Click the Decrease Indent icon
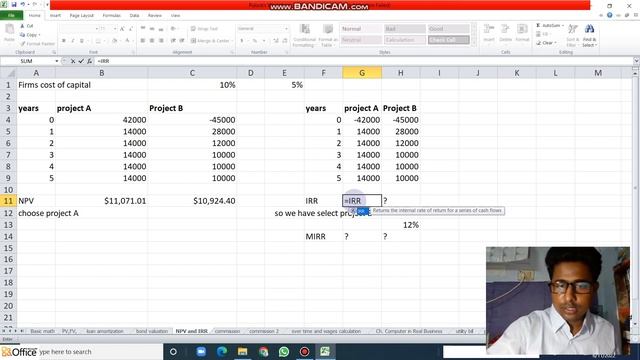 [x=173, y=41]
